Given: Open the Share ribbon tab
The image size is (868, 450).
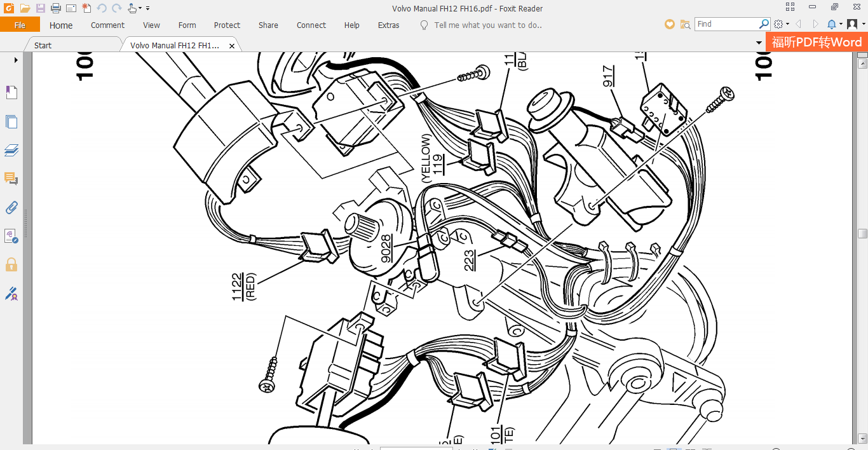Looking at the screenshot, I should click(x=268, y=25).
